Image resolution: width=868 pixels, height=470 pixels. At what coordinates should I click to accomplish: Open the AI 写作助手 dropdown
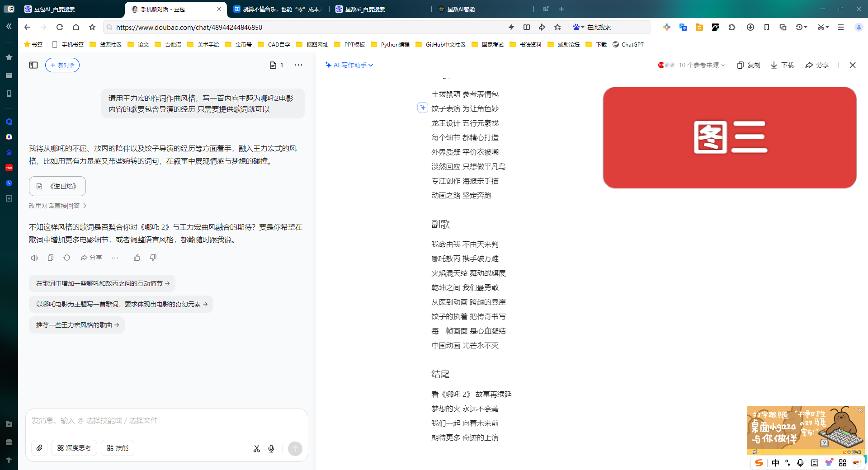click(349, 65)
